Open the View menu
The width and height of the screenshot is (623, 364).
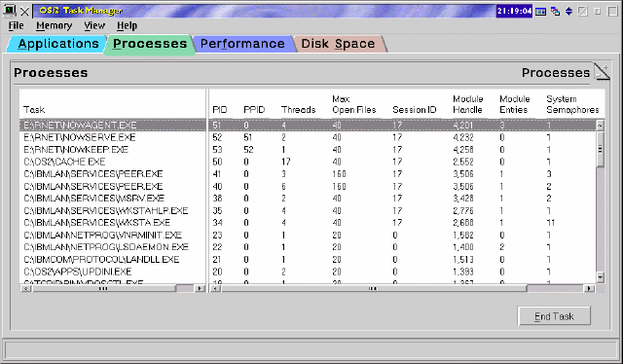pyautogui.click(x=94, y=26)
